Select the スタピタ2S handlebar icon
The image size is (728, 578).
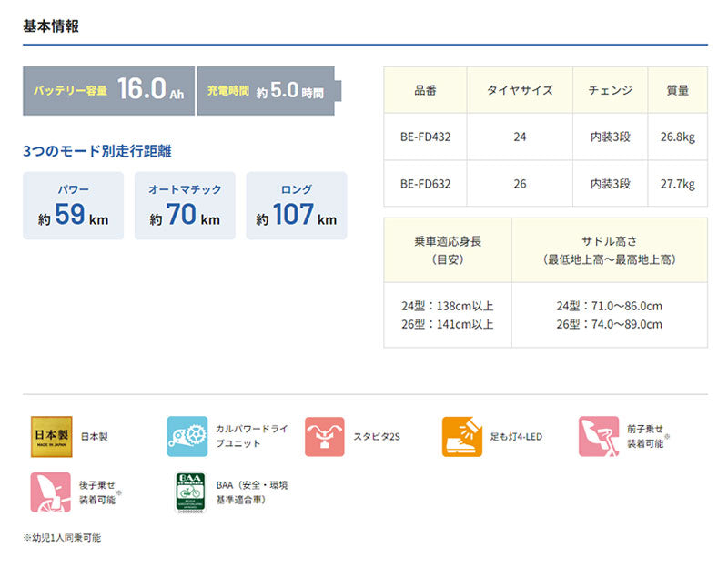tap(325, 436)
